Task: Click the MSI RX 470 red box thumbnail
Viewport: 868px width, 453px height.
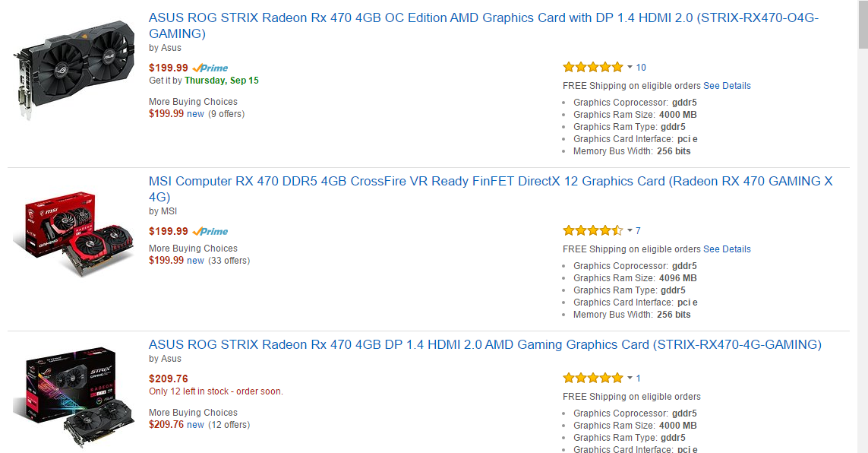Action: click(x=73, y=233)
